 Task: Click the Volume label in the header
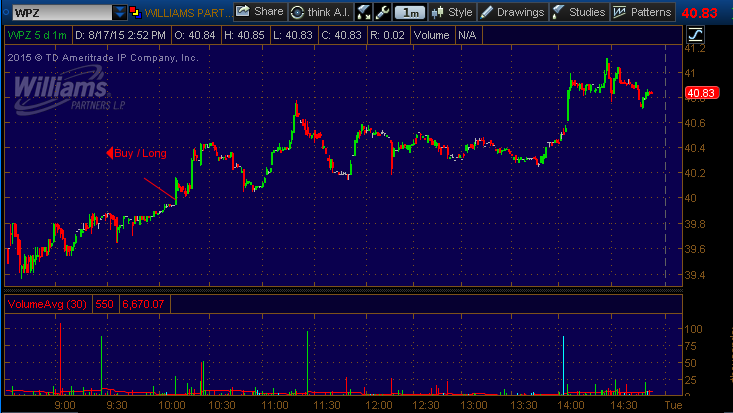pos(431,35)
